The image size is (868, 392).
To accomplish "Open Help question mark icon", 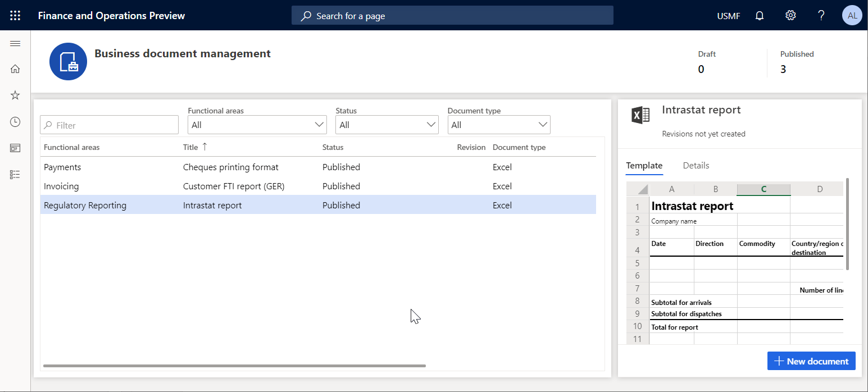I will coord(821,16).
